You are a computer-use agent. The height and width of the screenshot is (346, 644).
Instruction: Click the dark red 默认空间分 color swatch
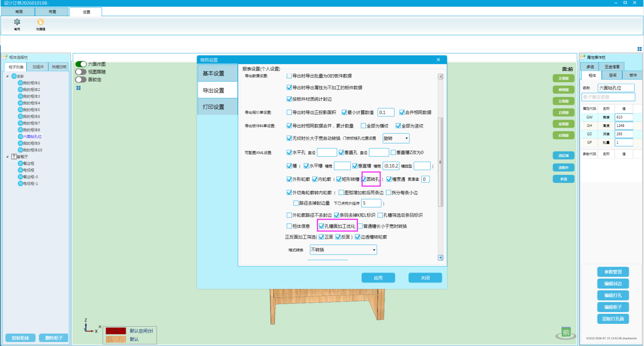(116, 331)
